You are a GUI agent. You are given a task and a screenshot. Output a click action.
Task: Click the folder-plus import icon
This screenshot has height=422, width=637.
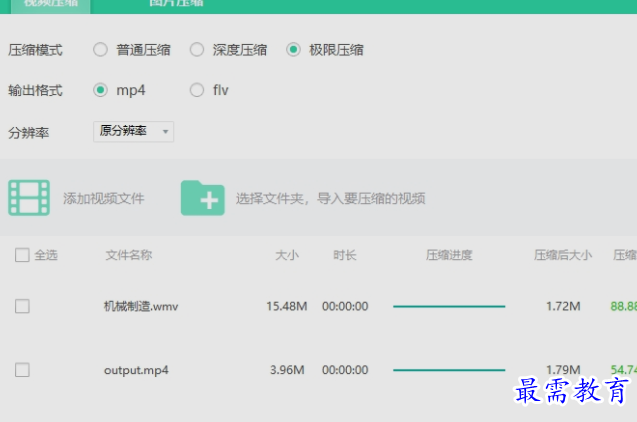click(203, 198)
